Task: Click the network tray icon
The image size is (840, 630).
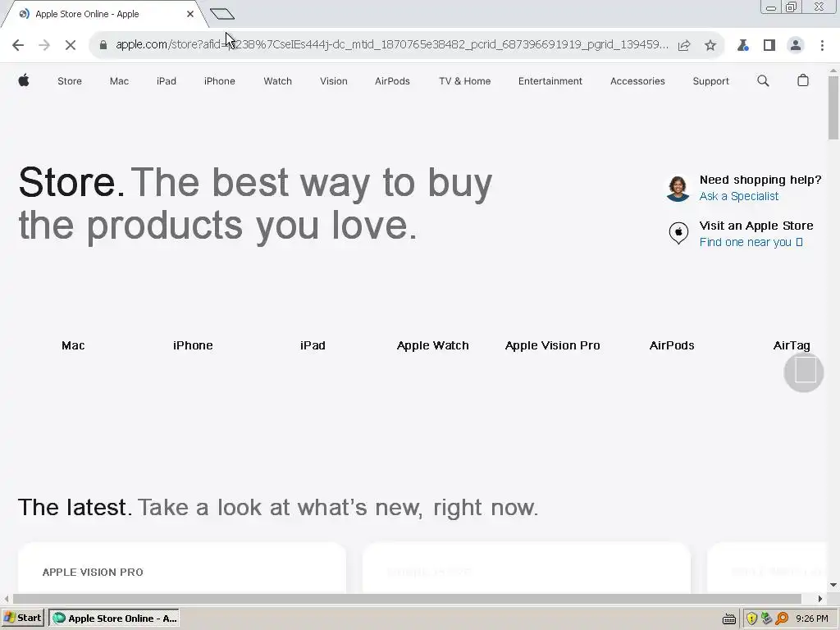Action: tap(767, 619)
